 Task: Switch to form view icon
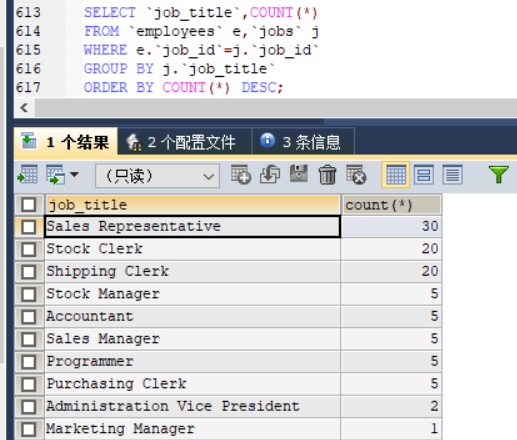(424, 175)
